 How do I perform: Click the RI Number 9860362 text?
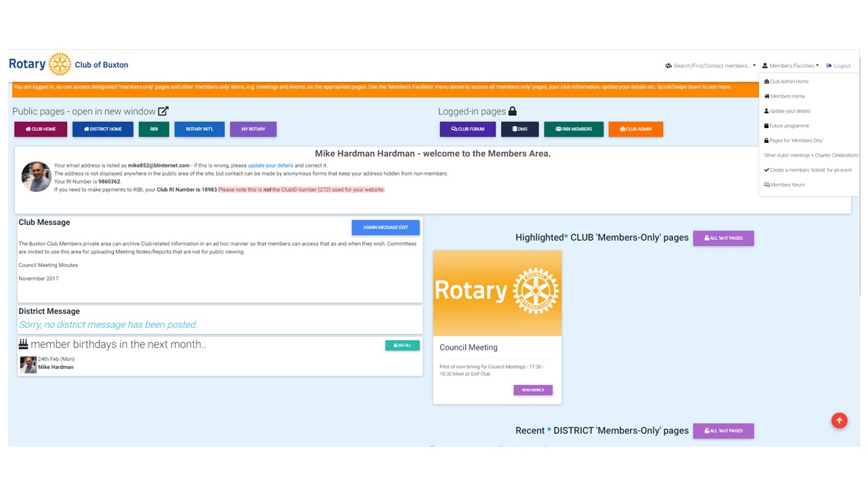tap(109, 182)
